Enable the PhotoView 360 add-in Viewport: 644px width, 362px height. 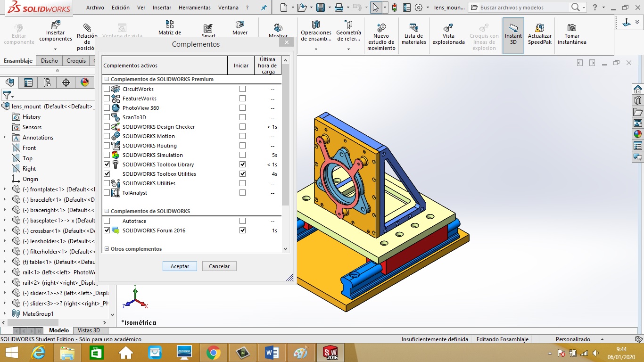[x=107, y=107]
